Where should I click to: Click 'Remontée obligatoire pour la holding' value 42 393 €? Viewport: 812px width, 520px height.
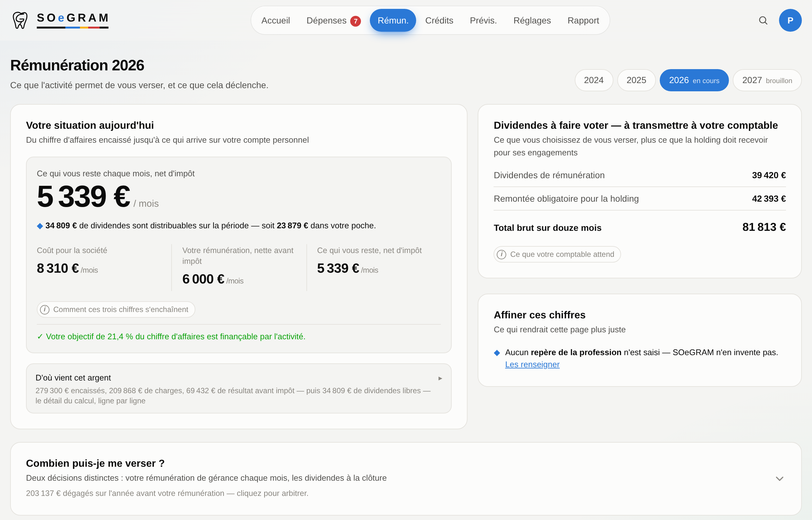click(769, 199)
